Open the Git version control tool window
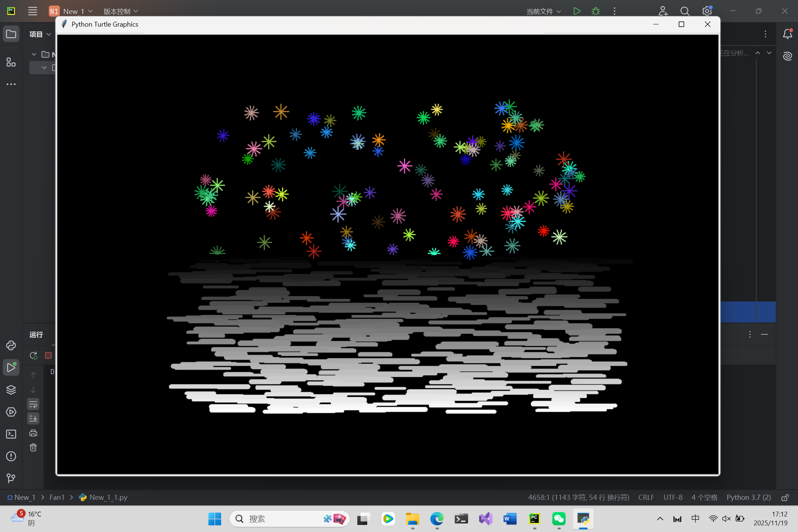 11,478
